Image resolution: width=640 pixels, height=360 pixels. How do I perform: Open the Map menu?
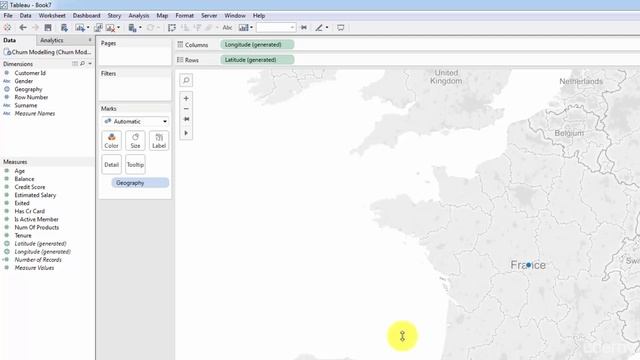coord(162,16)
